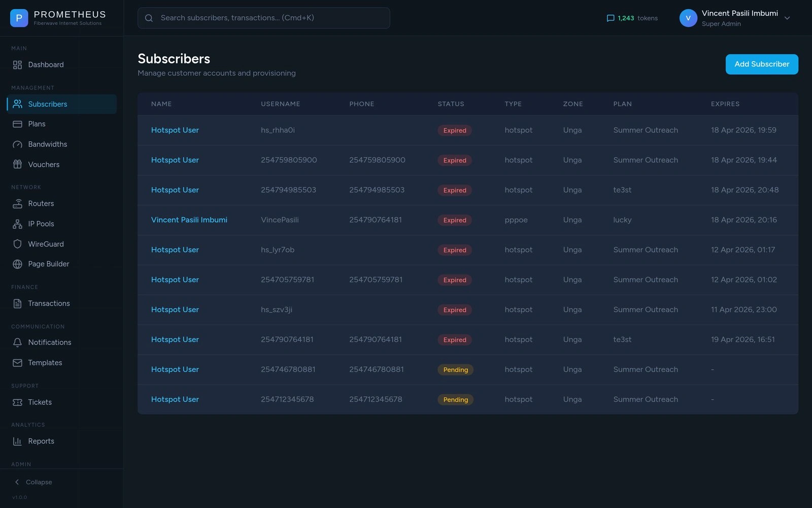
Task: Click the Transactions document icon
Action: click(17, 304)
